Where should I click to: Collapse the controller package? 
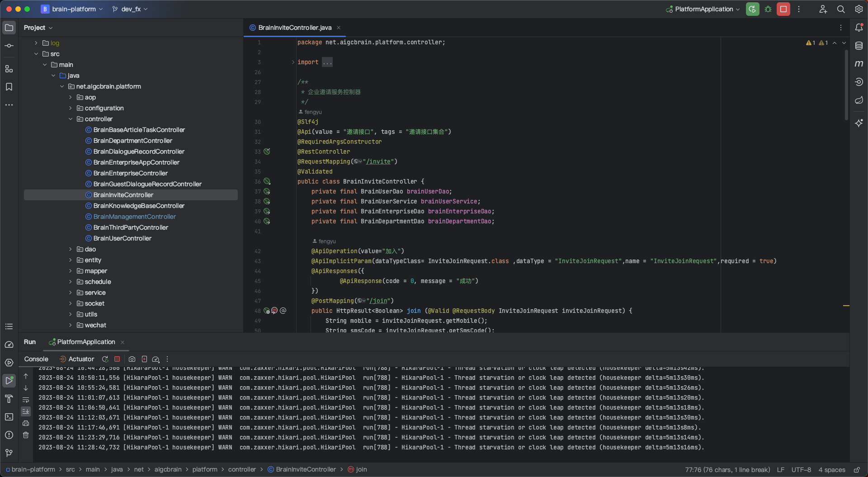click(71, 119)
